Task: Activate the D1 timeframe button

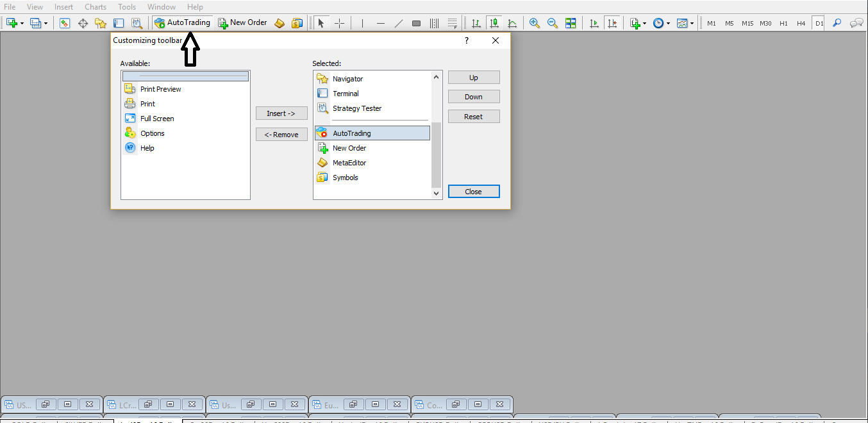Action: (819, 23)
